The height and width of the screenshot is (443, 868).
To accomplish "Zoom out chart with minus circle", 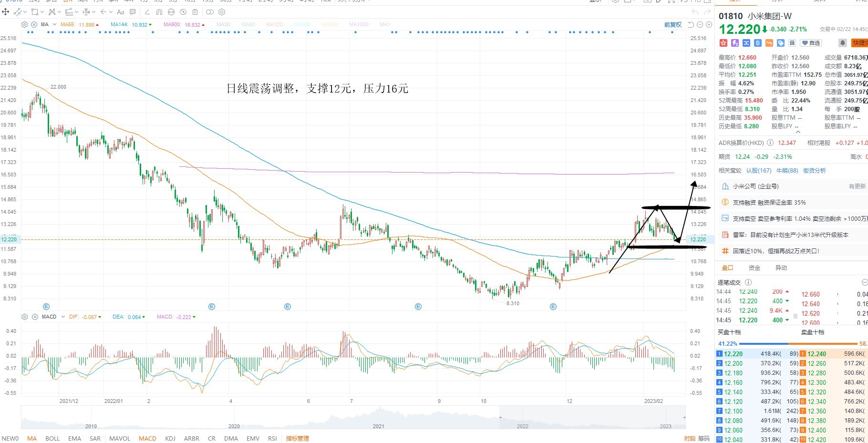I will click(x=700, y=25).
